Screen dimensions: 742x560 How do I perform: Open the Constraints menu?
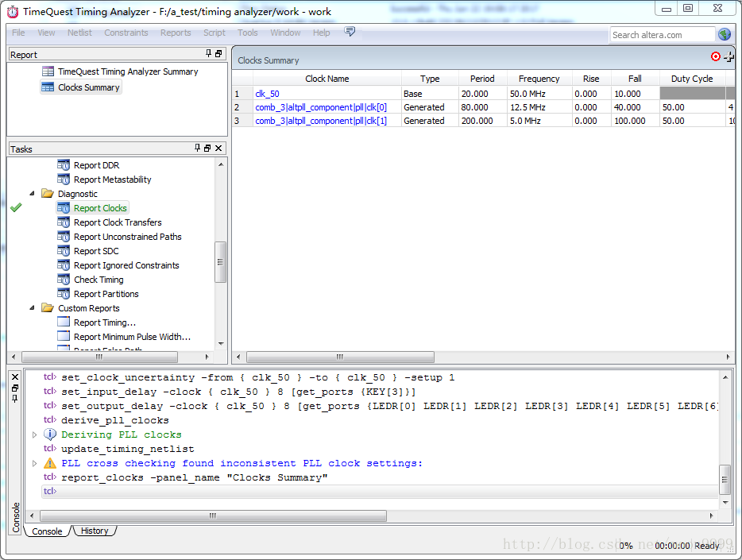click(126, 33)
